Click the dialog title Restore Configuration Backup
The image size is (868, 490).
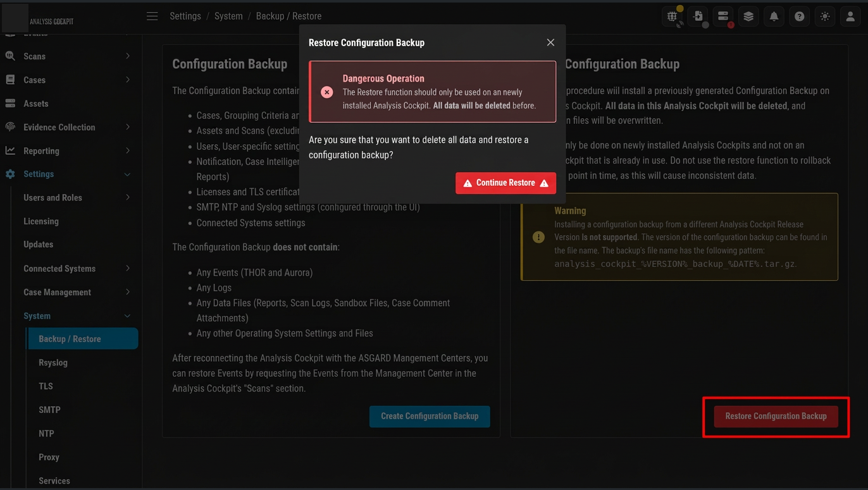click(366, 42)
